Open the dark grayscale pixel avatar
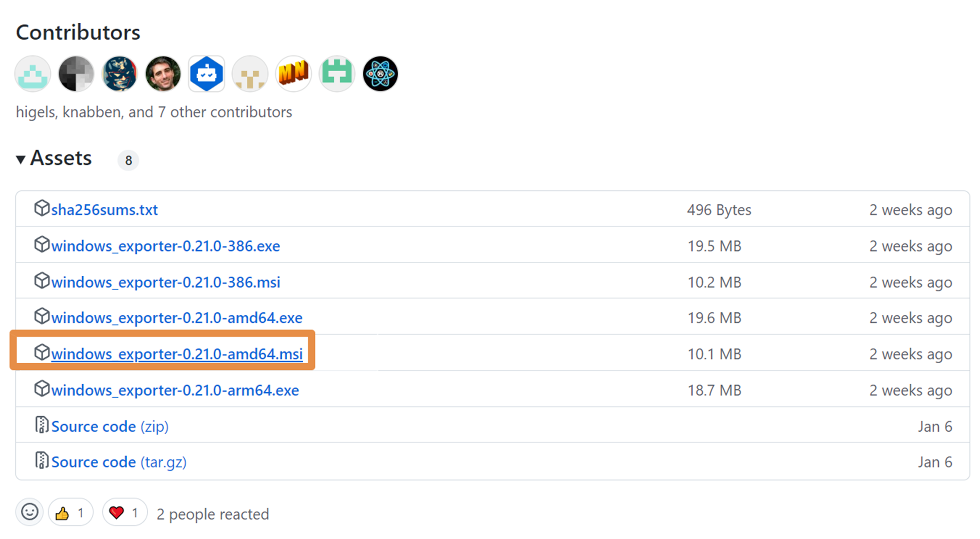The height and width of the screenshot is (539, 980). click(76, 74)
